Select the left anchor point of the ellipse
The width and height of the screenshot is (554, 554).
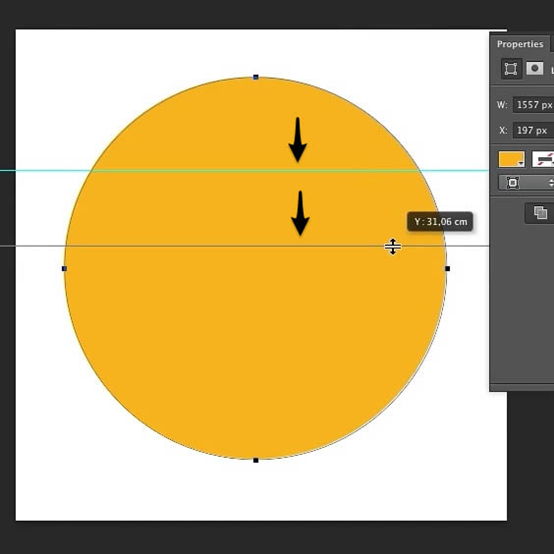coord(64,269)
